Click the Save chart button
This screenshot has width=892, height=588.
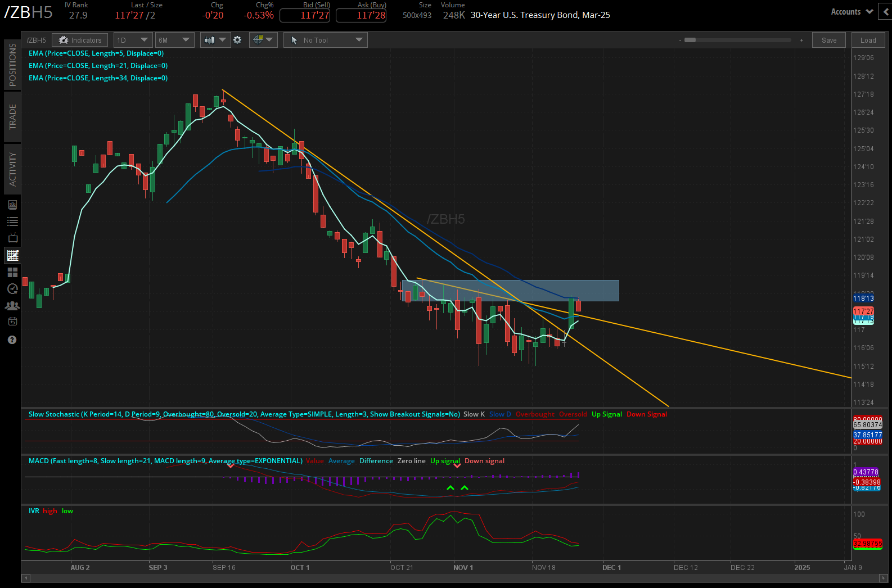click(829, 40)
